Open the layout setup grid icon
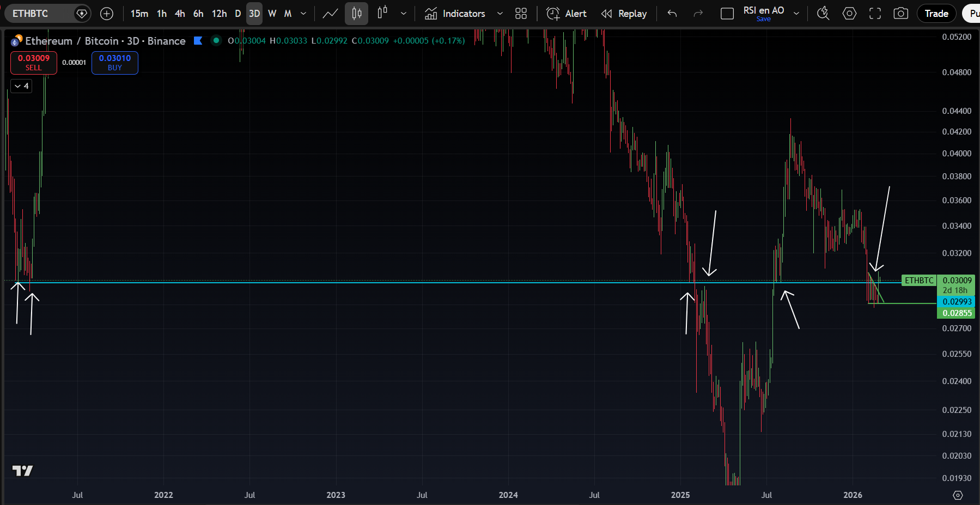 (521, 14)
